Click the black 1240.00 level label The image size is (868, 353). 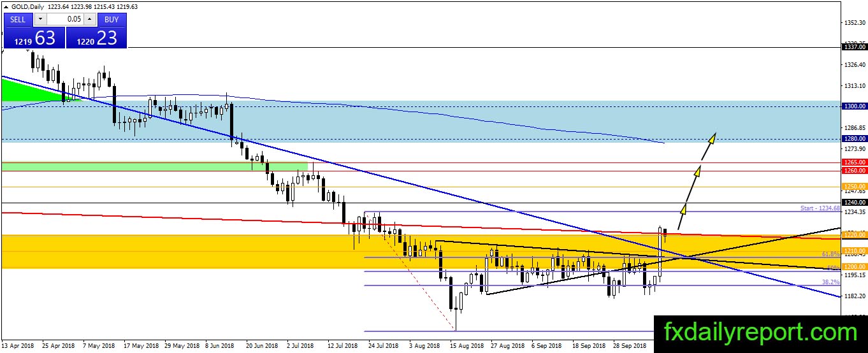pyautogui.click(x=854, y=203)
